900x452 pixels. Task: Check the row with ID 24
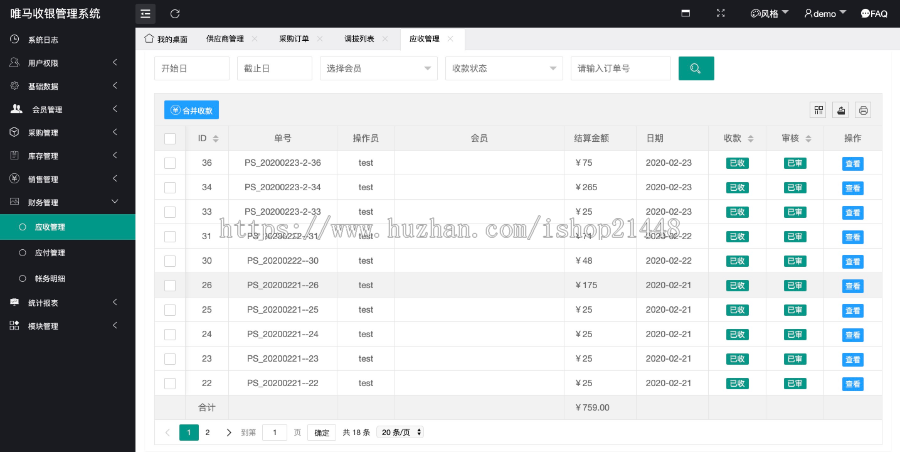click(x=170, y=334)
